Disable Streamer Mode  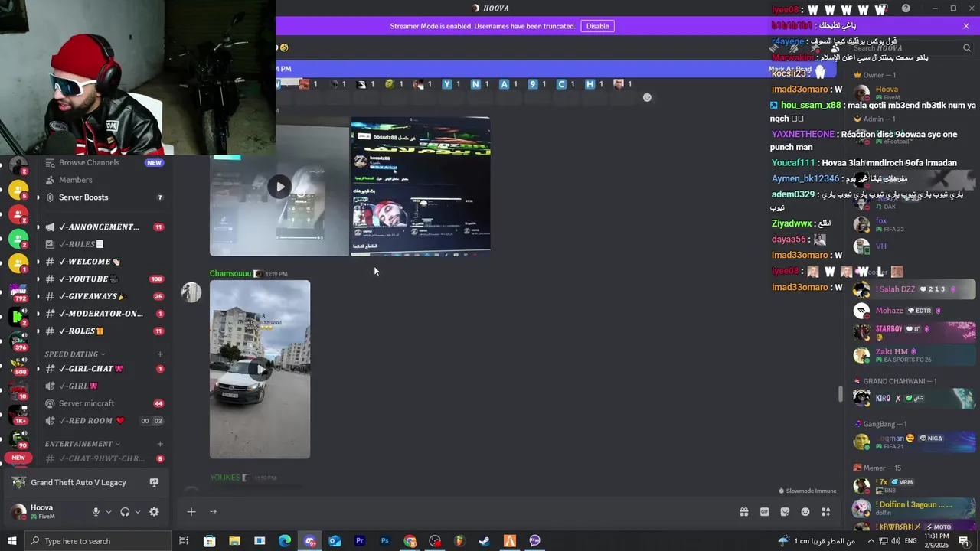point(597,26)
